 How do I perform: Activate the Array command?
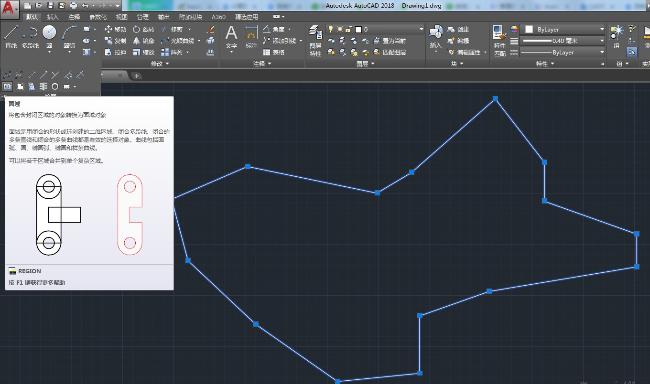[x=172, y=52]
